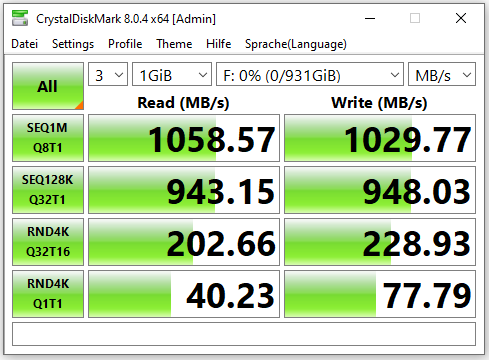489x360 pixels.
Task: Change the MB/s unit dropdown
Action: tap(442, 74)
